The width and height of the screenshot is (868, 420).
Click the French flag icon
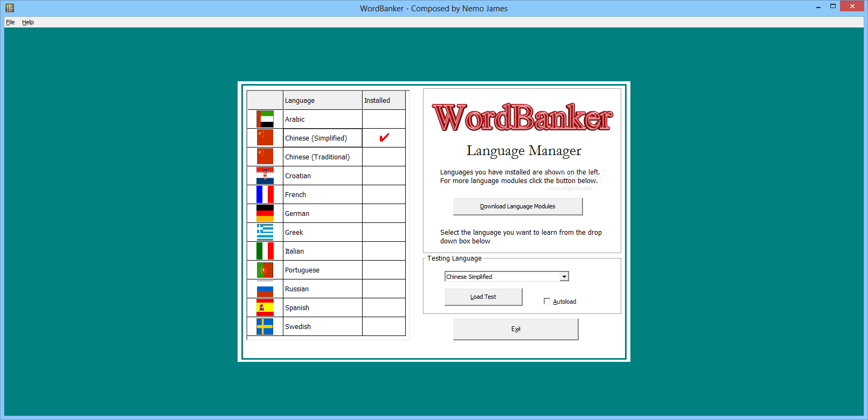(265, 194)
